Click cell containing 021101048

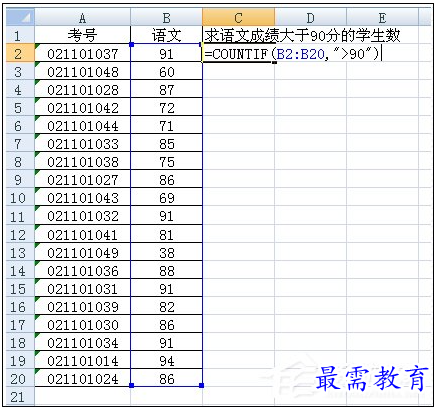83,71
